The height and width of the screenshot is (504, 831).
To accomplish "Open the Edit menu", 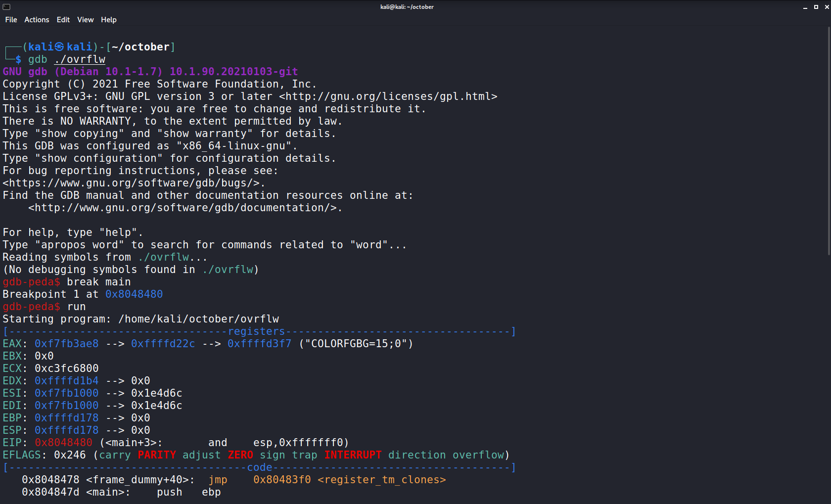I will pyautogui.click(x=63, y=20).
